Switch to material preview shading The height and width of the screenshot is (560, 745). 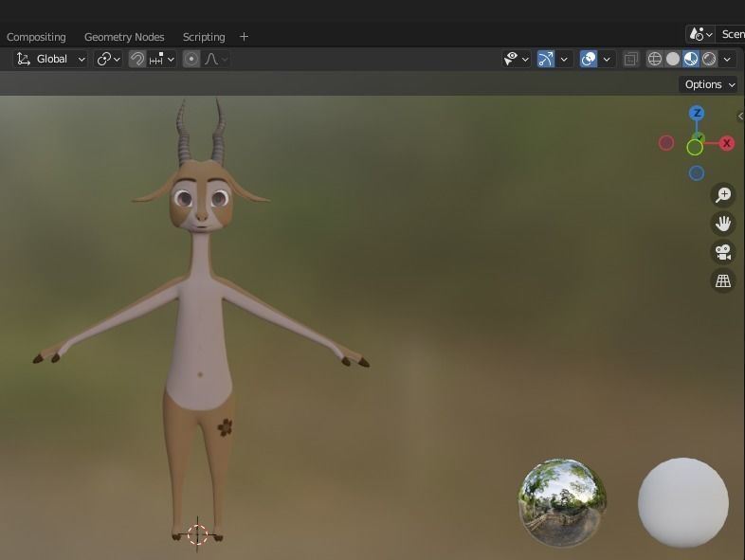click(x=691, y=59)
